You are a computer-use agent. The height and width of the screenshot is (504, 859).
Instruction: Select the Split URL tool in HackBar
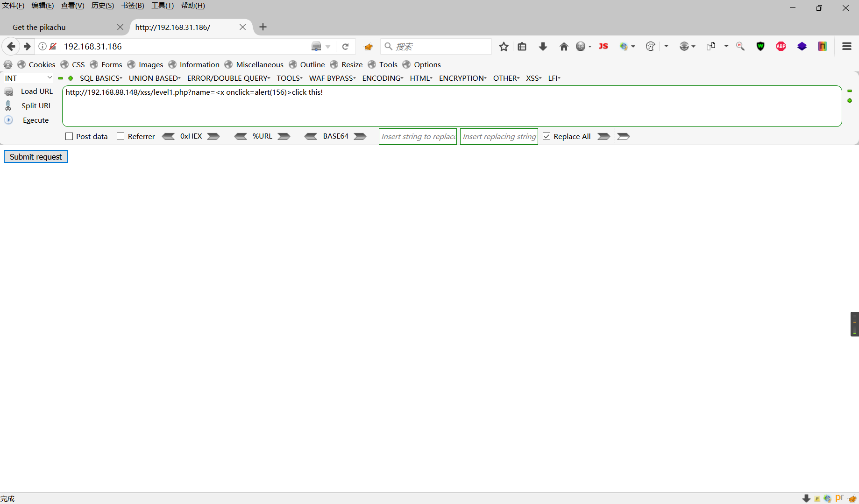(37, 105)
